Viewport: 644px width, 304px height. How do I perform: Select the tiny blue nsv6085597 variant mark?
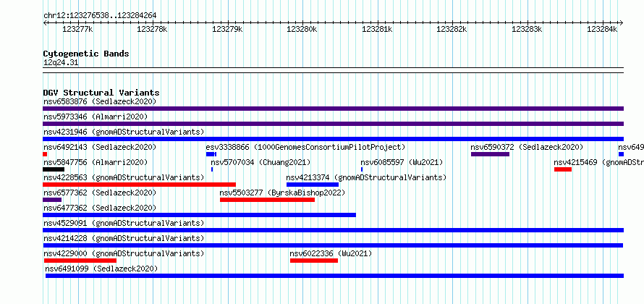pyautogui.click(x=362, y=169)
